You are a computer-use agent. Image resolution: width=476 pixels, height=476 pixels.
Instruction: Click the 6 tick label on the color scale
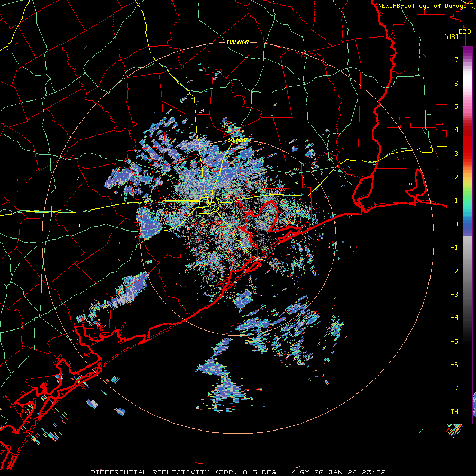pos(456,83)
